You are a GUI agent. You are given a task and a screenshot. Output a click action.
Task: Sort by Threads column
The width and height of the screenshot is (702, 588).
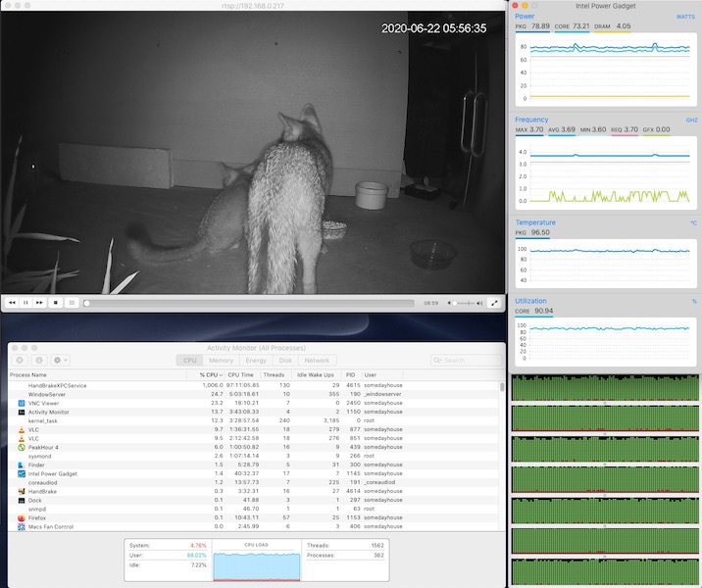[274, 375]
